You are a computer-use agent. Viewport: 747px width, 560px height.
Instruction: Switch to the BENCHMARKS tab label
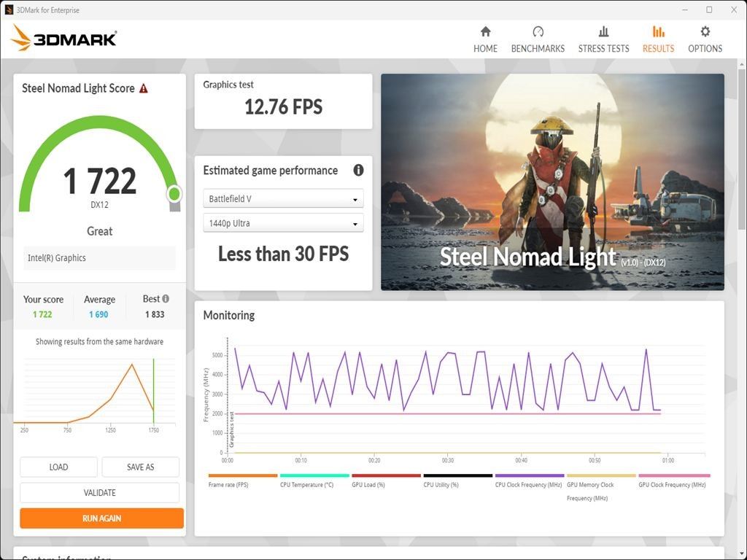tap(538, 49)
